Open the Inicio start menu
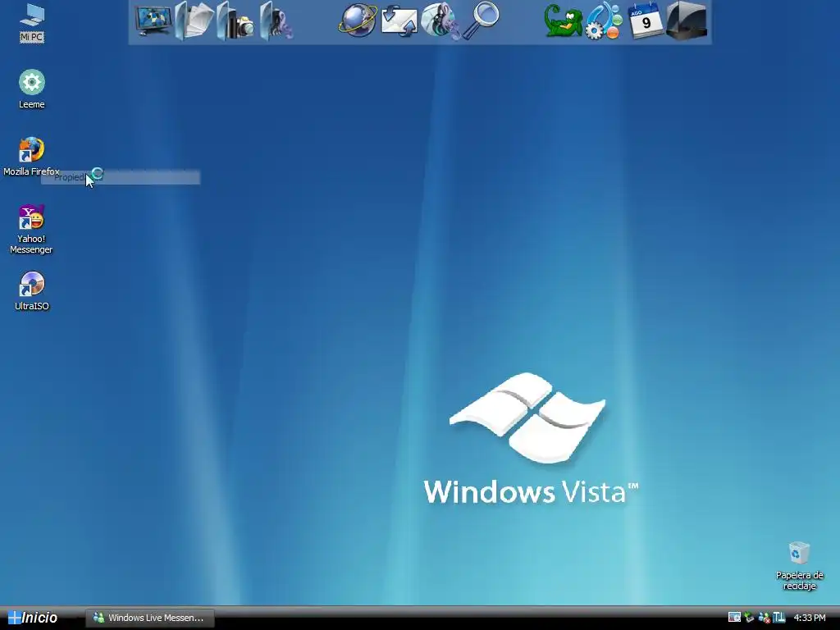This screenshot has height=630, width=840. tap(33, 618)
